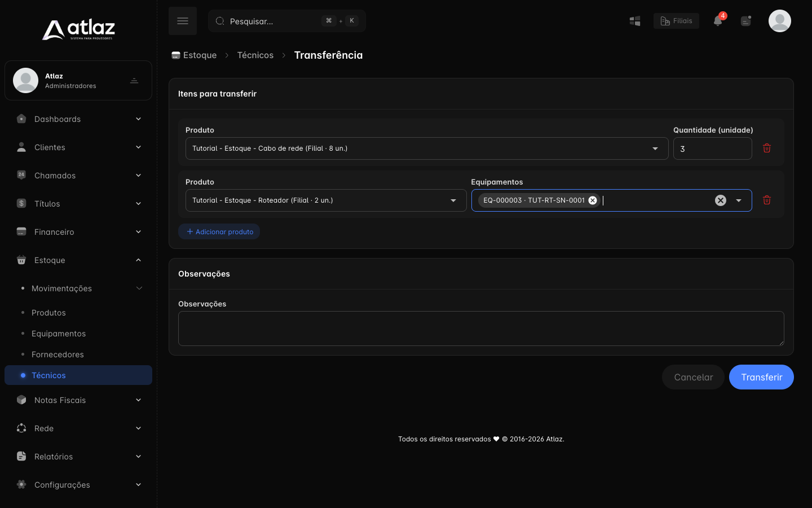The image size is (812, 508).
Task: Open Produtos in the Estoque menu
Action: coord(48,313)
